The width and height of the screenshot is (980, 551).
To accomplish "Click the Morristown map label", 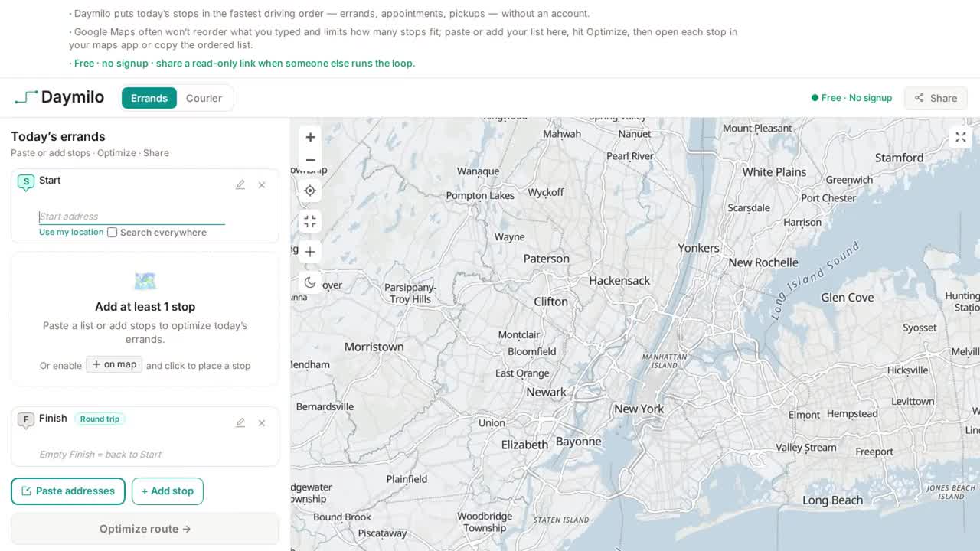I will 374,347.
